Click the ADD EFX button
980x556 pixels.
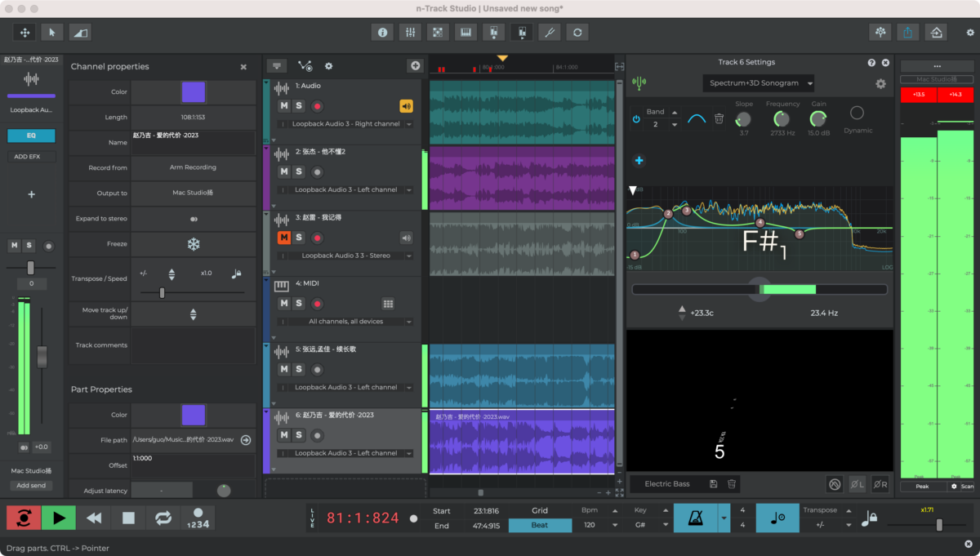pyautogui.click(x=32, y=156)
